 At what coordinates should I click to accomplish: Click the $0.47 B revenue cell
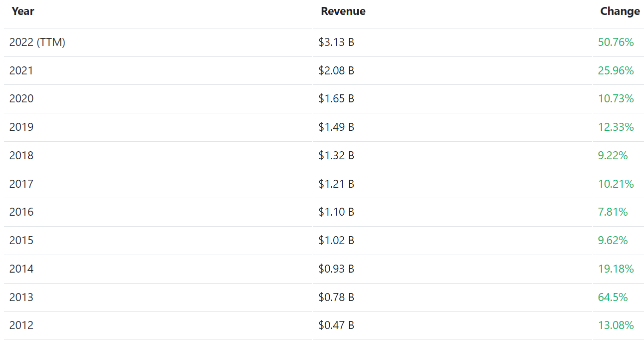tap(336, 326)
